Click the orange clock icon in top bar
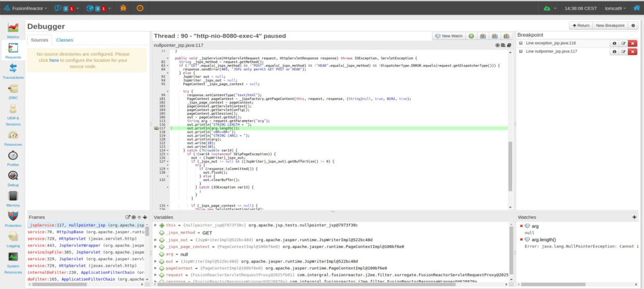Viewport: 644px width, 289px height. (140, 8)
